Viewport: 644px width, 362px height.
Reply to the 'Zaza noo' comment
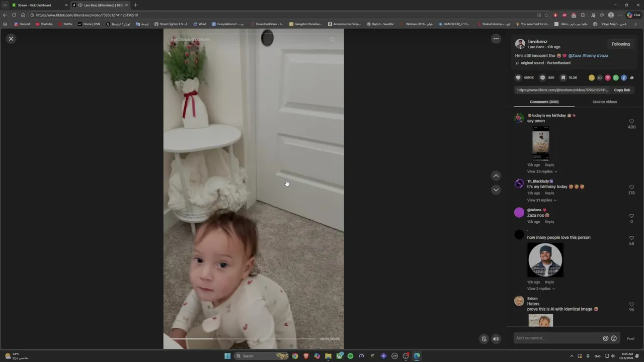[549, 222]
